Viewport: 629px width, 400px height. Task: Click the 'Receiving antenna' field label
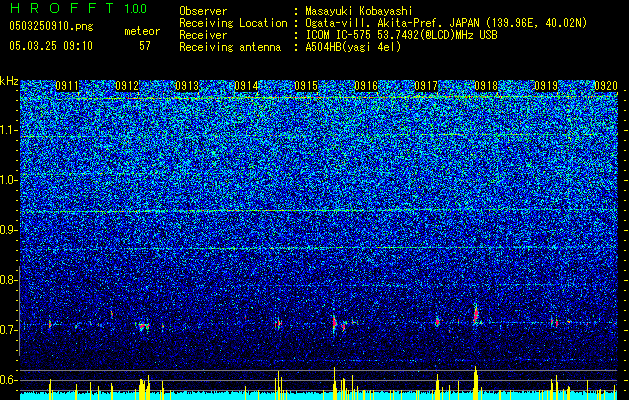(x=230, y=47)
